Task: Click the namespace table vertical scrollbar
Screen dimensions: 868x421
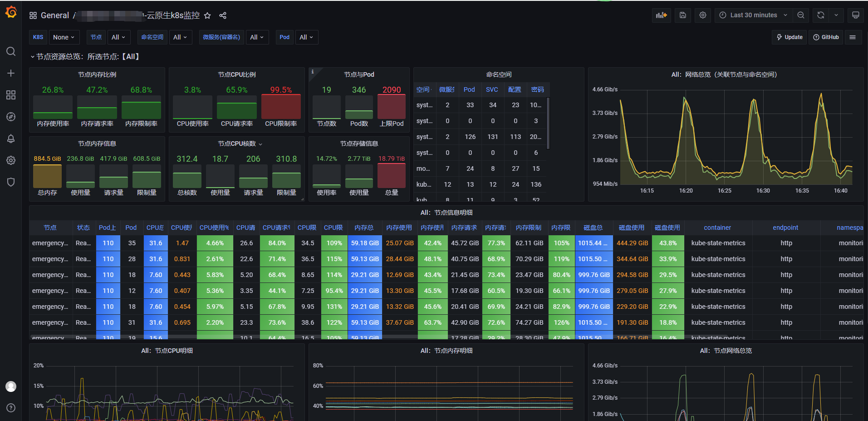Action: point(548,123)
